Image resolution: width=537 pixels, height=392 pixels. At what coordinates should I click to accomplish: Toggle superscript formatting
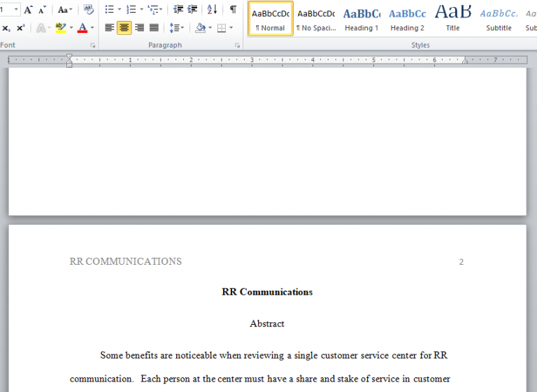21,28
